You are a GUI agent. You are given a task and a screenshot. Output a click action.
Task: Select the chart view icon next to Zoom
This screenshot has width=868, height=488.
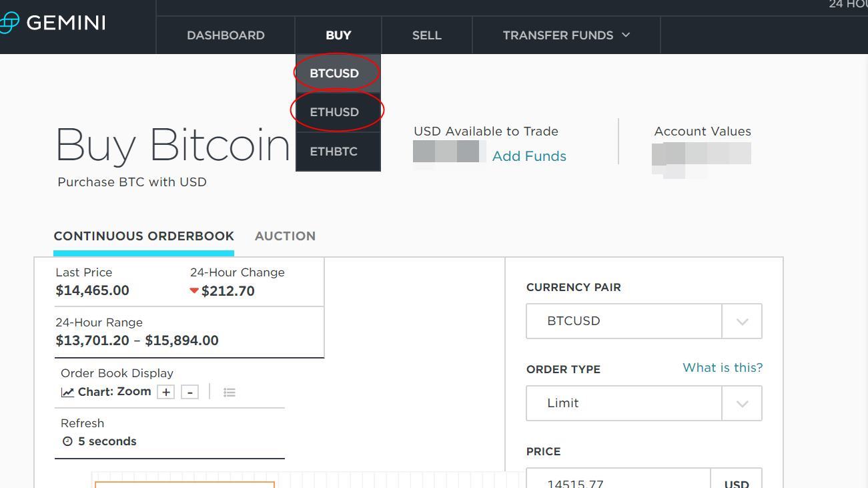coord(67,392)
